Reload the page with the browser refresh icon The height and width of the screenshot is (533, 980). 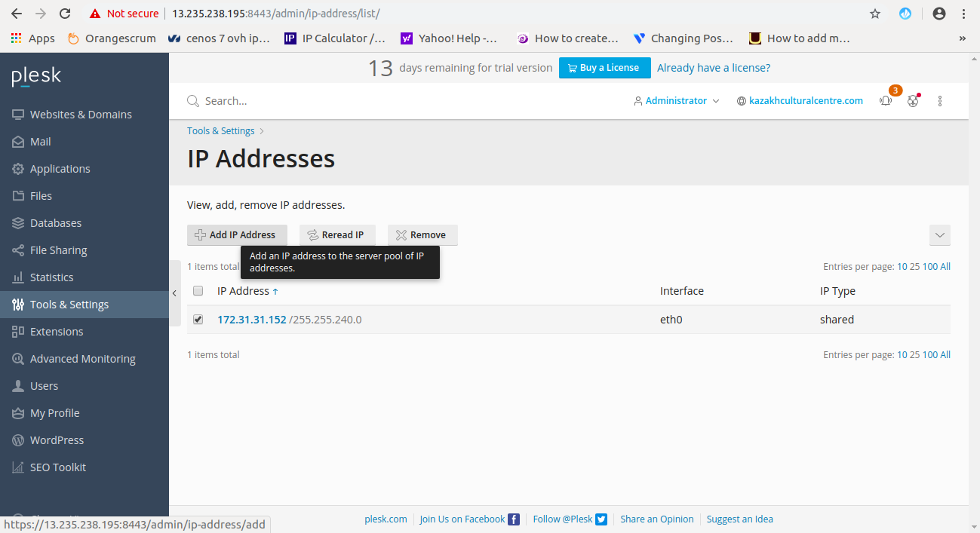point(65,14)
